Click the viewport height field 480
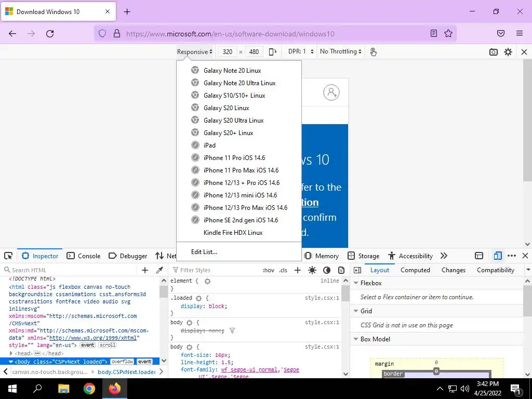The height and width of the screenshot is (399, 532). tap(254, 52)
